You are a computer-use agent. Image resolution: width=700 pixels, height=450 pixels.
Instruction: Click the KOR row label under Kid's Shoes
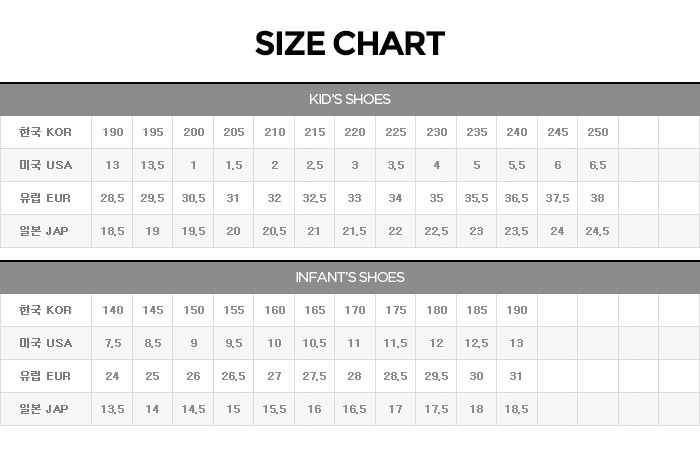(45, 132)
